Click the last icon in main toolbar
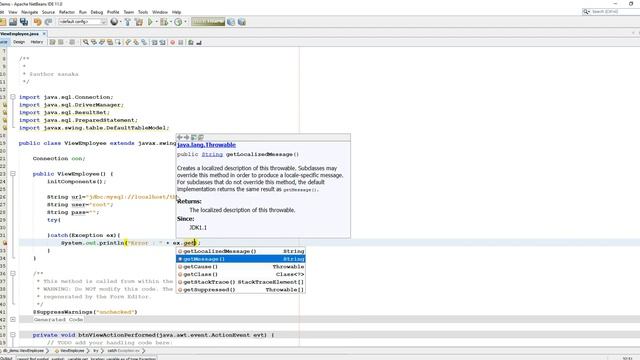 point(242,22)
